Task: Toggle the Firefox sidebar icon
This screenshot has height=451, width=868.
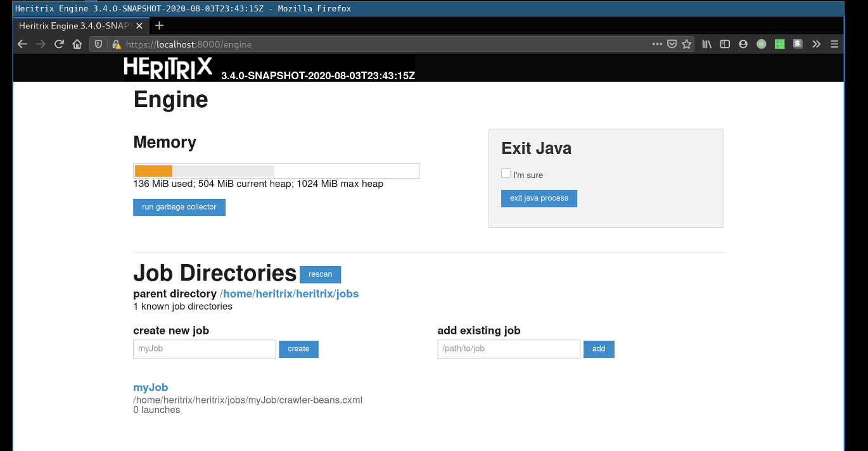Action: [725, 44]
